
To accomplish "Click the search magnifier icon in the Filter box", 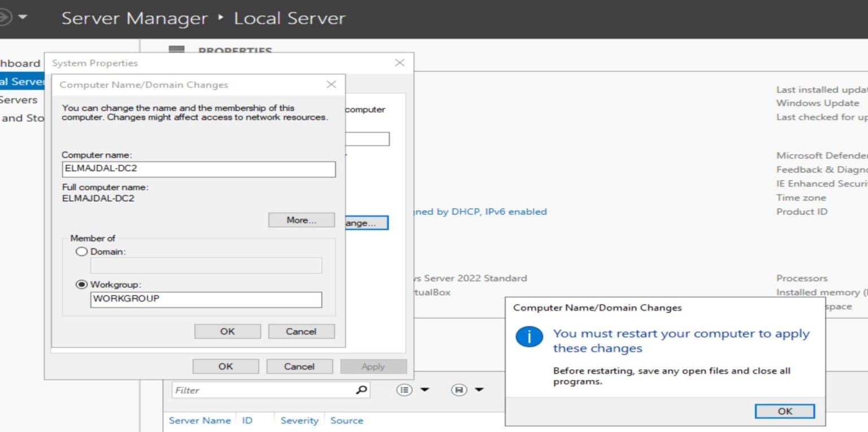I will click(x=362, y=390).
